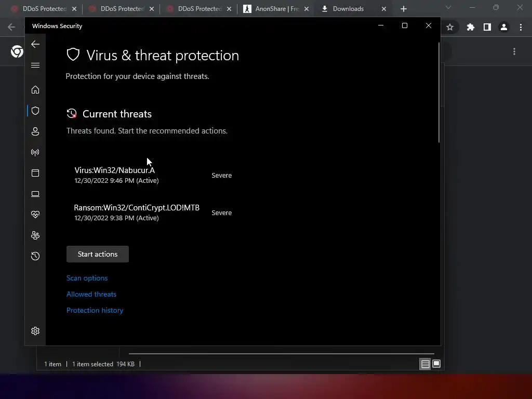Bookmark this page with star icon
Viewport: 532px width, 399px height.
450,27
